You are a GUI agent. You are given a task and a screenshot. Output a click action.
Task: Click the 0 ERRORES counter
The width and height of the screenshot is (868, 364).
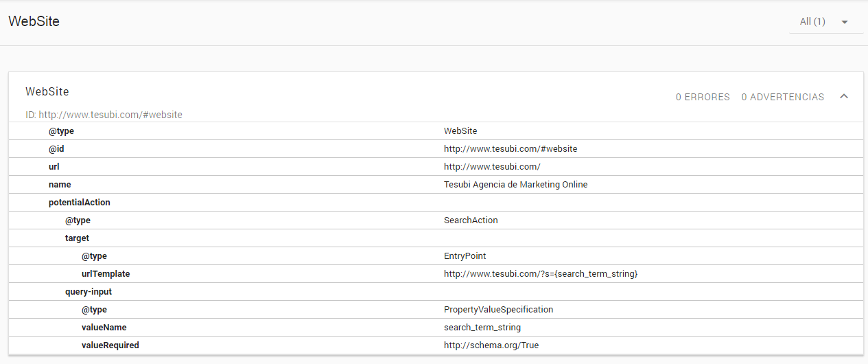[x=703, y=97]
